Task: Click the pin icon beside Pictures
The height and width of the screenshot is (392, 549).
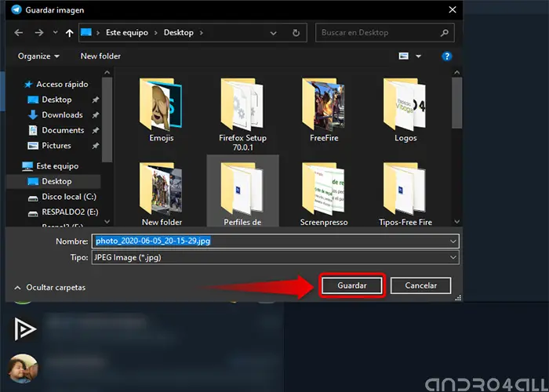Action: click(x=95, y=146)
